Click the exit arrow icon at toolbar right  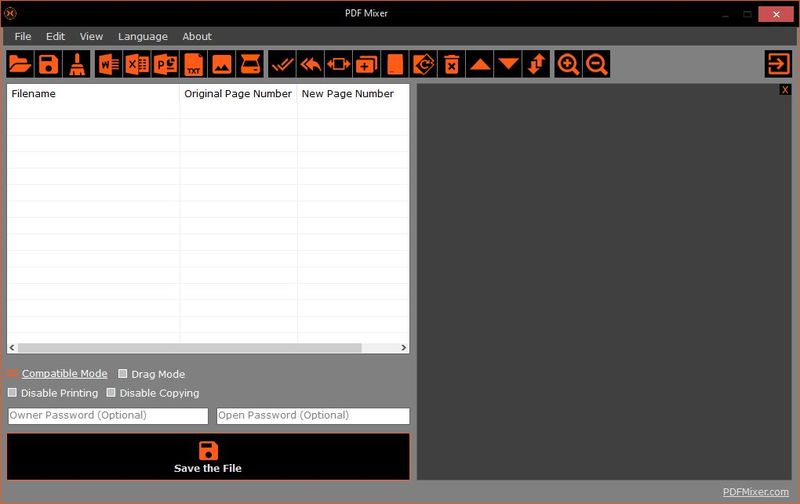tap(778, 64)
